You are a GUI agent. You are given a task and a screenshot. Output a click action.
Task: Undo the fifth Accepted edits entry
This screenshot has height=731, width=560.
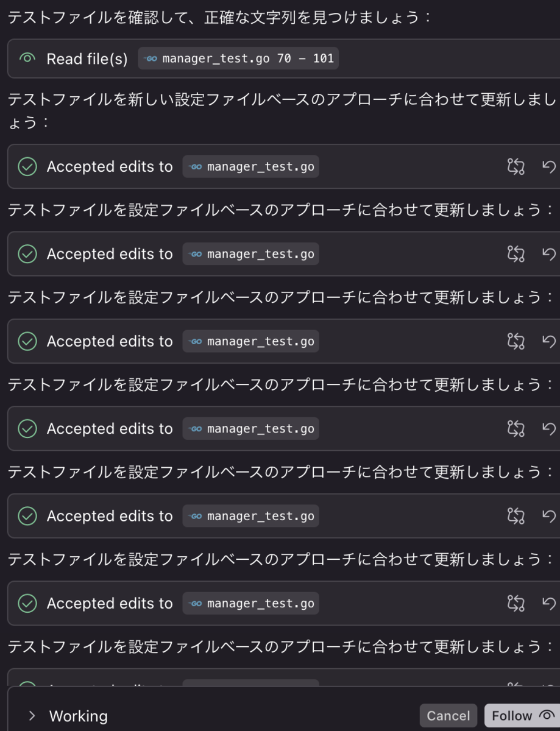pyautogui.click(x=549, y=516)
